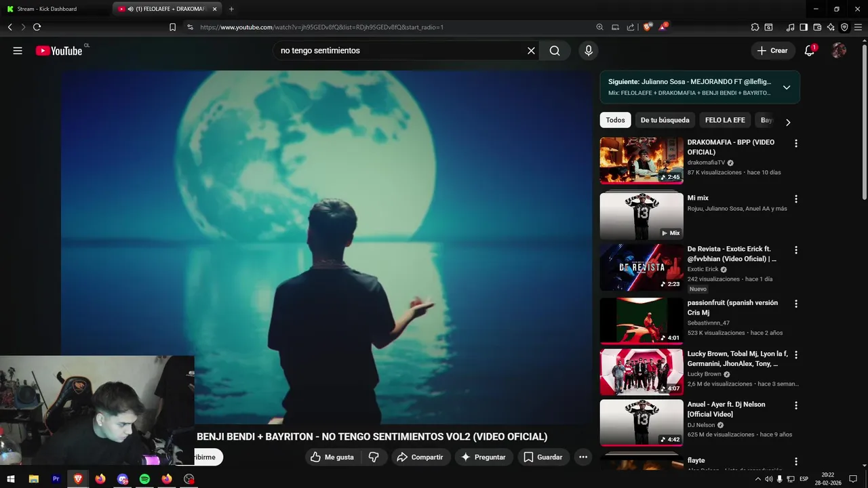Open Brave Rewards triangle icon
Screen dimensions: 868x488
click(x=663, y=27)
